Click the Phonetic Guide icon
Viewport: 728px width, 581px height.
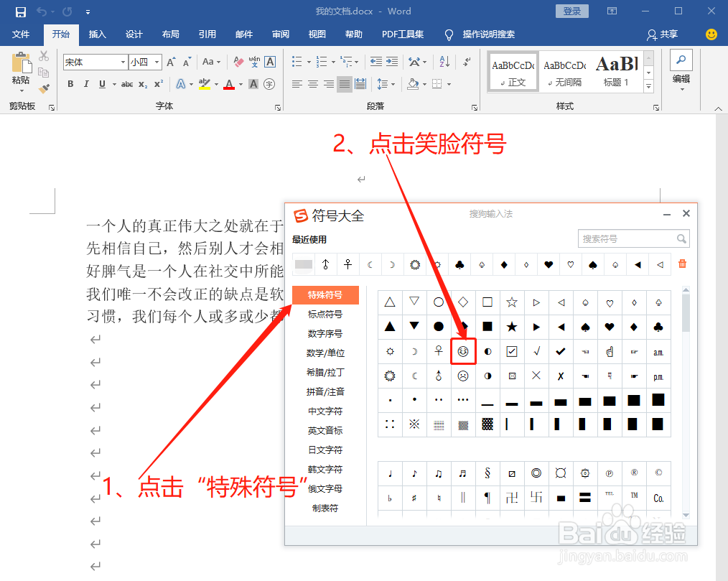[x=254, y=60]
